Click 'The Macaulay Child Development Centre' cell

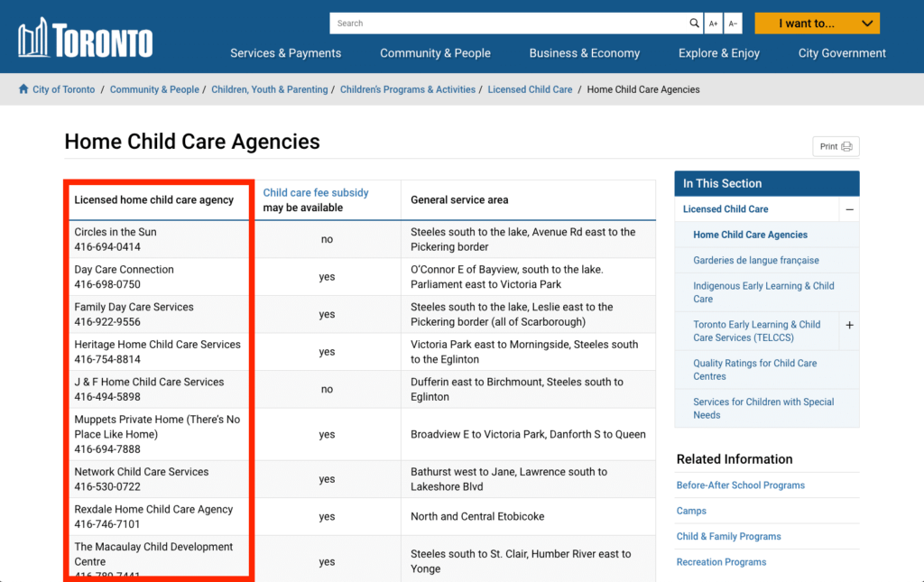tap(159, 556)
